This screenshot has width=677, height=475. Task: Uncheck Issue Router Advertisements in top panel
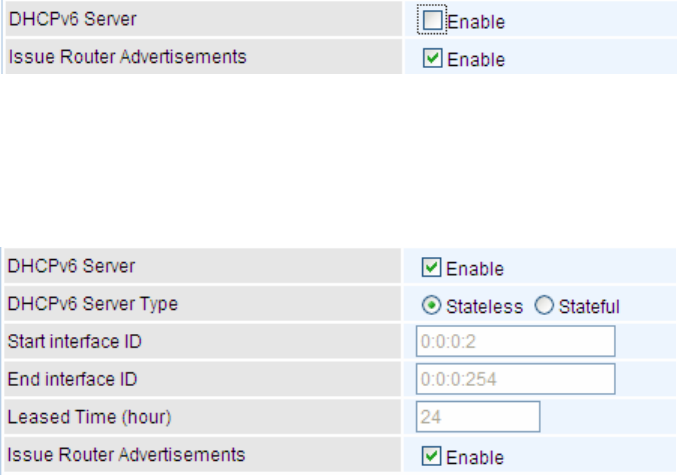(x=432, y=58)
